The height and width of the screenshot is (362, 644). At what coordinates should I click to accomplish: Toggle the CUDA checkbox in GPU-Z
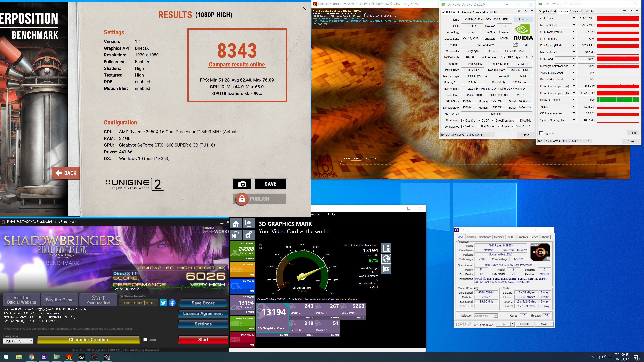point(479,120)
